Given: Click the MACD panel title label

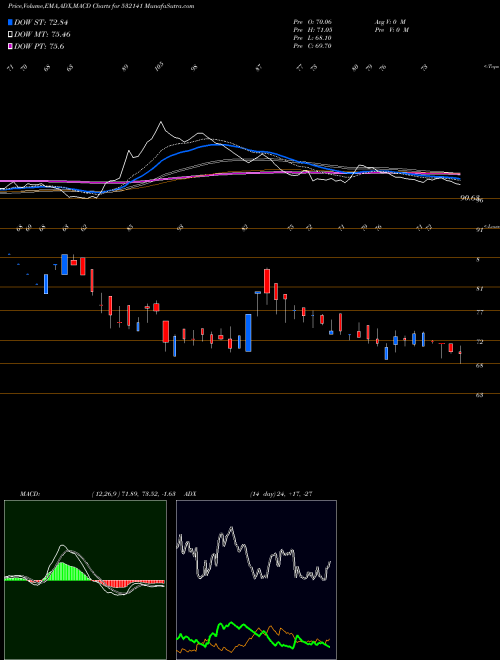Looking at the screenshot, I should tap(30, 494).
